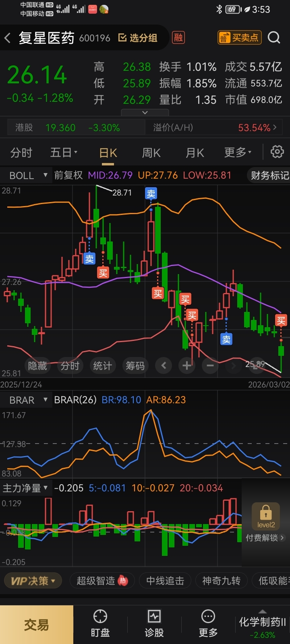Open the VIP决策 dropdown
290x644 pixels.
click(x=33, y=581)
